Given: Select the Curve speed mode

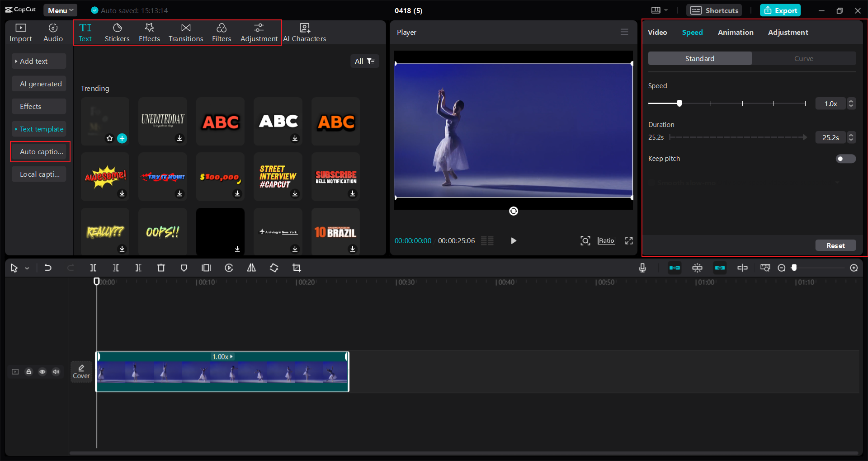Looking at the screenshot, I should (804, 58).
